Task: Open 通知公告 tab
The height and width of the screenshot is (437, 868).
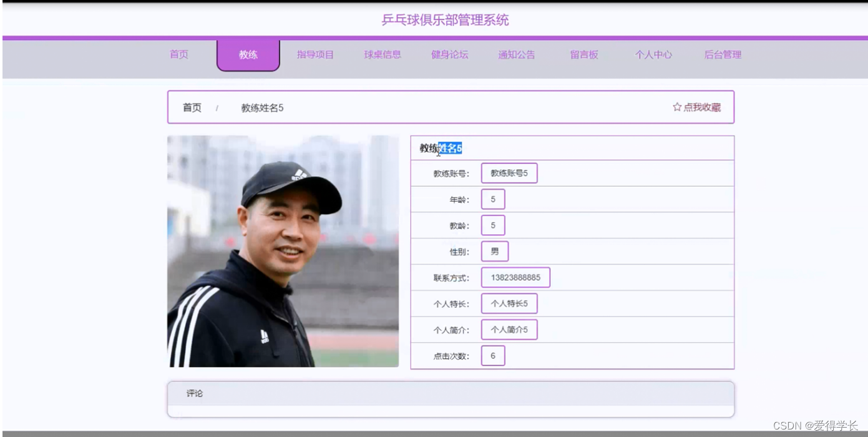Action: [x=517, y=55]
